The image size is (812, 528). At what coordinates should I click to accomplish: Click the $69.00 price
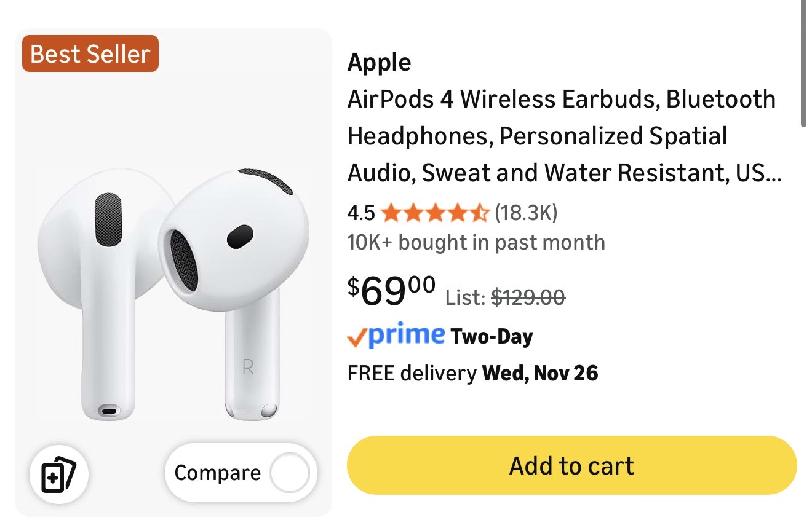coord(392,290)
